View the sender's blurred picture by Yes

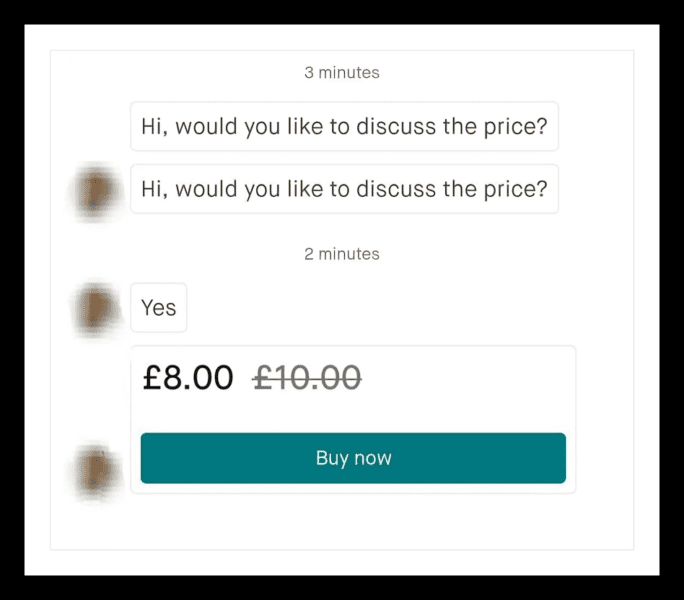point(96,308)
